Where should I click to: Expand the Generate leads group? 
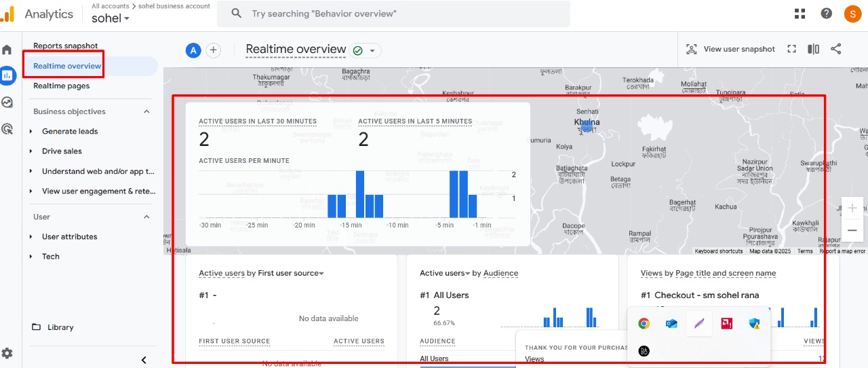tap(31, 132)
